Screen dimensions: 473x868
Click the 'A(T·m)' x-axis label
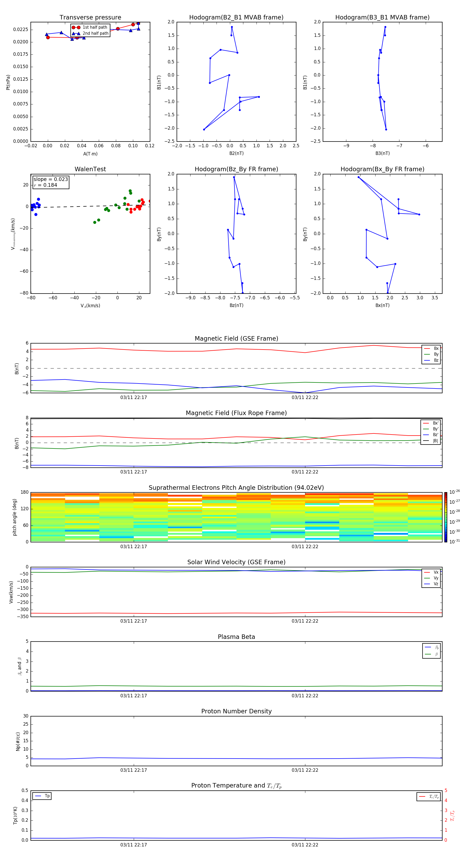(90, 154)
